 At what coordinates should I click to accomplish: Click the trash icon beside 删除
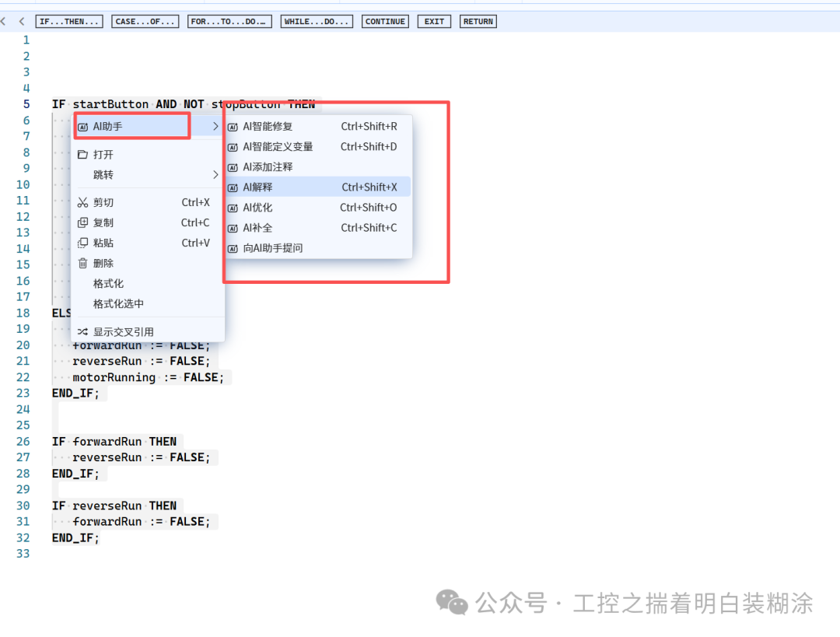(x=82, y=264)
